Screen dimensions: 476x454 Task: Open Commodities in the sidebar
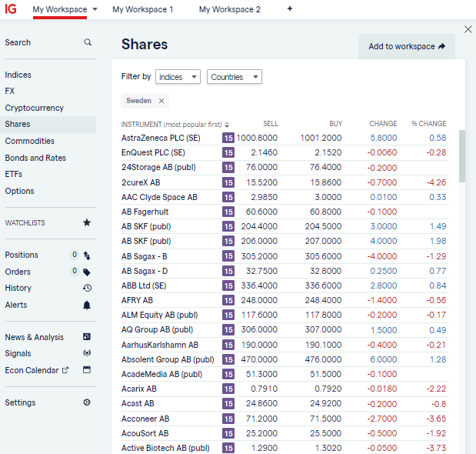(x=29, y=141)
